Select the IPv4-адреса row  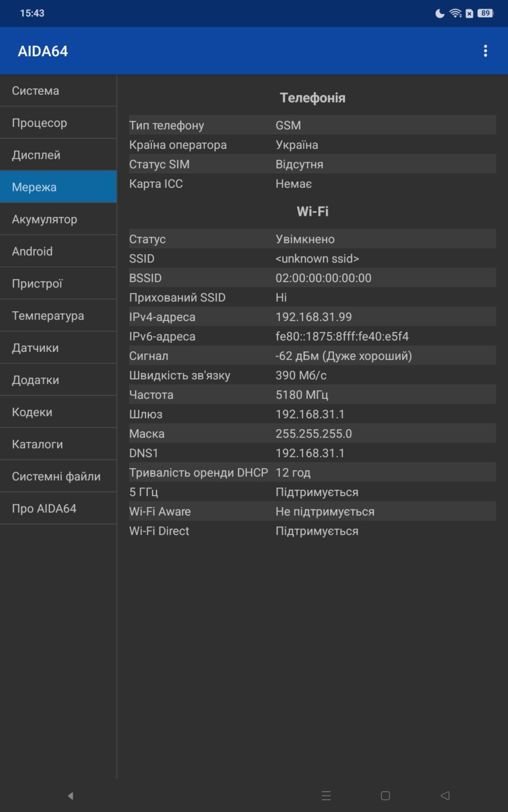312,317
